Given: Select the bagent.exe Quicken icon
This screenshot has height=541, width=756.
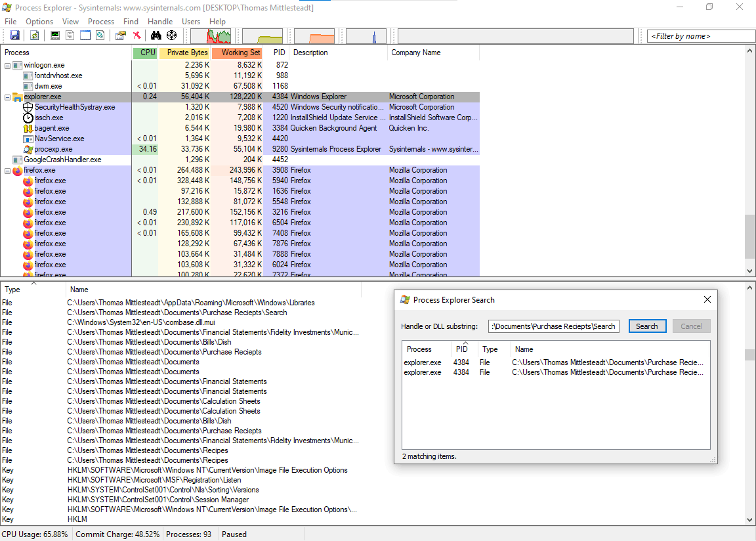Looking at the screenshot, I should point(28,128).
